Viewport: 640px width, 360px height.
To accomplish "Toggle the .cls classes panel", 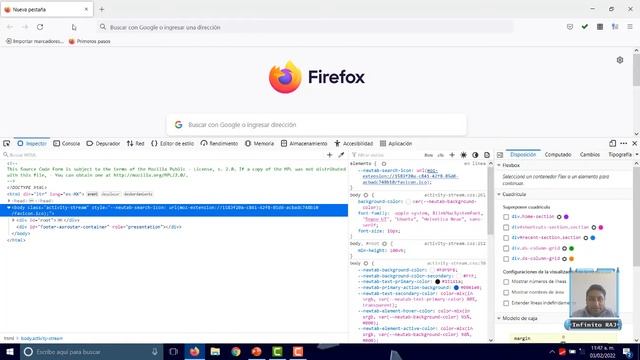I will [440, 155].
